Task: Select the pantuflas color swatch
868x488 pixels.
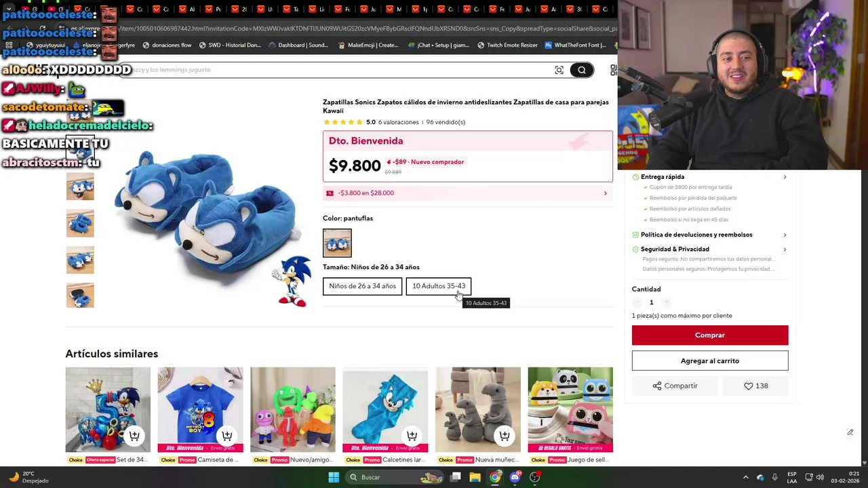Action: click(x=337, y=243)
